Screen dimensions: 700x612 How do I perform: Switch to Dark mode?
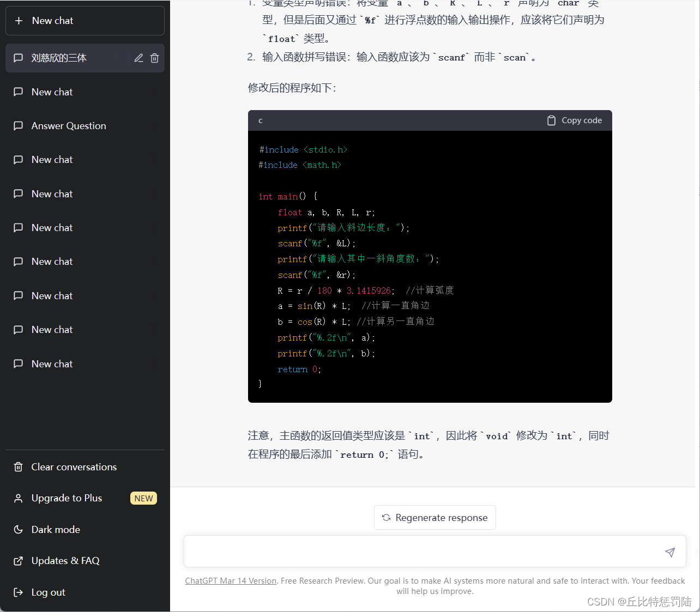[85, 530]
